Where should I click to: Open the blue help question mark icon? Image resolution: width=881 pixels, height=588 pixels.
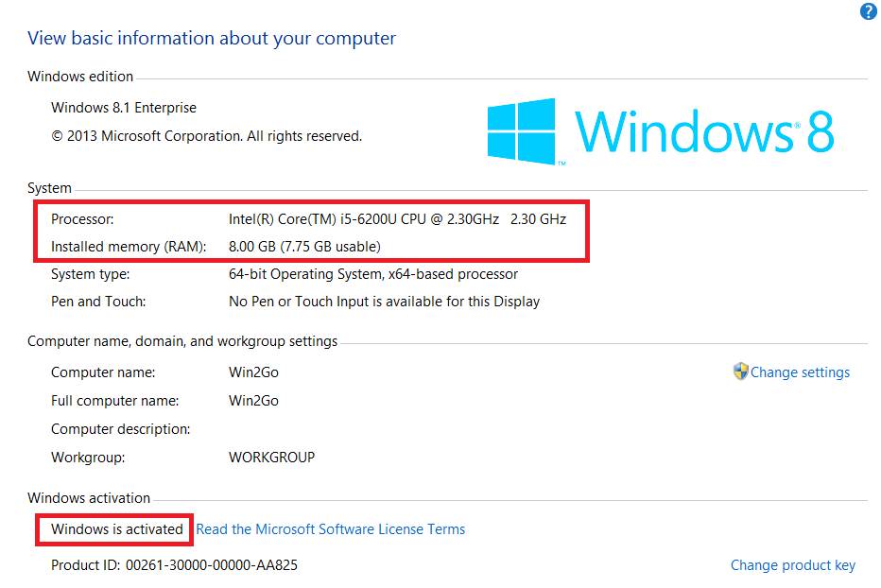pos(868,11)
